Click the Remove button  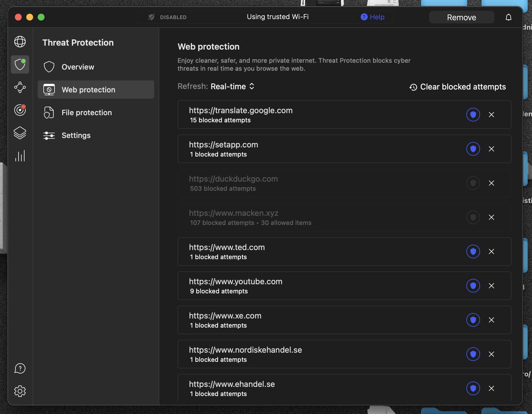pyautogui.click(x=462, y=17)
